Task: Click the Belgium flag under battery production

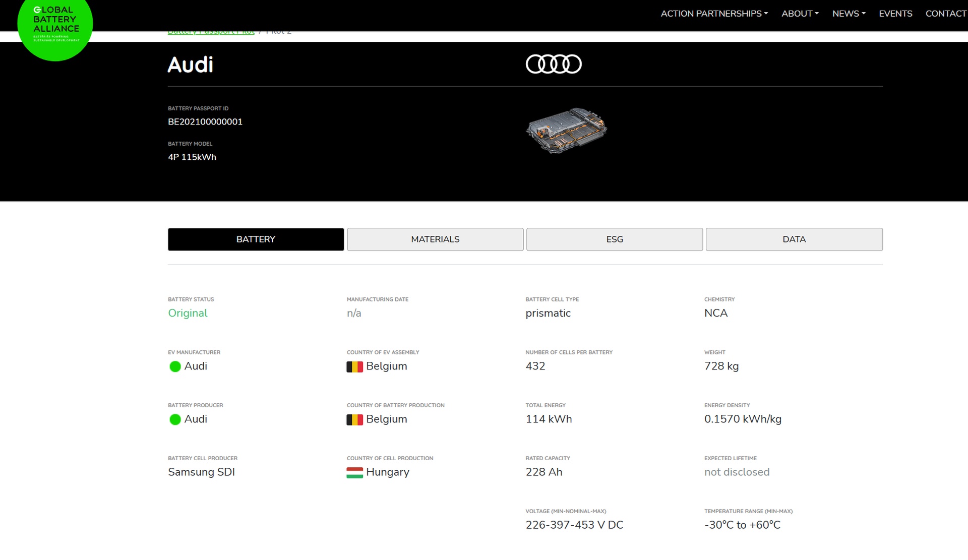Action: [x=354, y=420]
